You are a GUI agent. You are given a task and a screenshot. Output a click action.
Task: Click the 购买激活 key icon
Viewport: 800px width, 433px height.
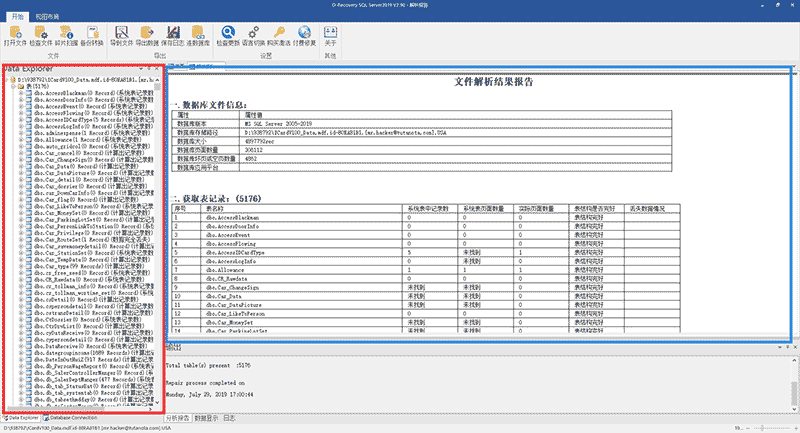pyautogui.click(x=279, y=33)
